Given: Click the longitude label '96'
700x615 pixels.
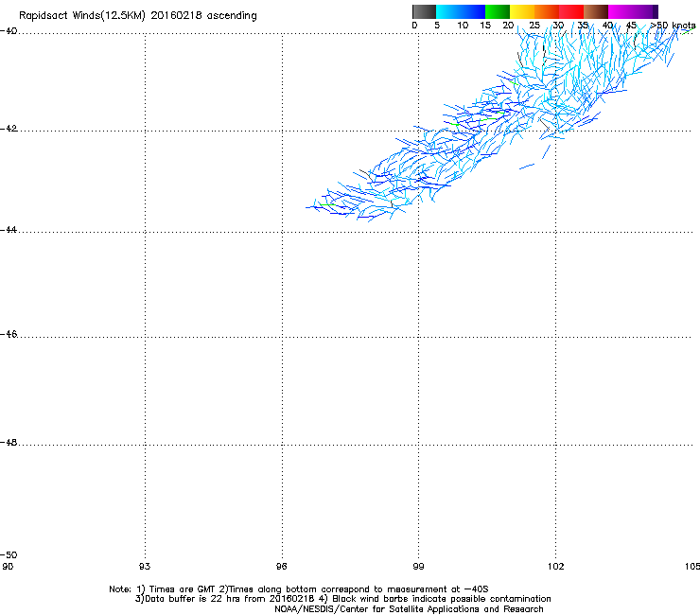Looking at the screenshot, I should 282,567.
